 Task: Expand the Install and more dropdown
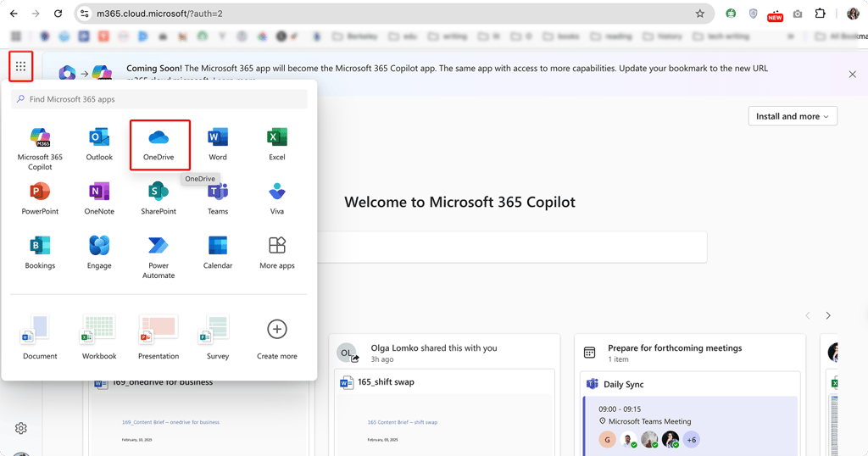click(793, 116)
